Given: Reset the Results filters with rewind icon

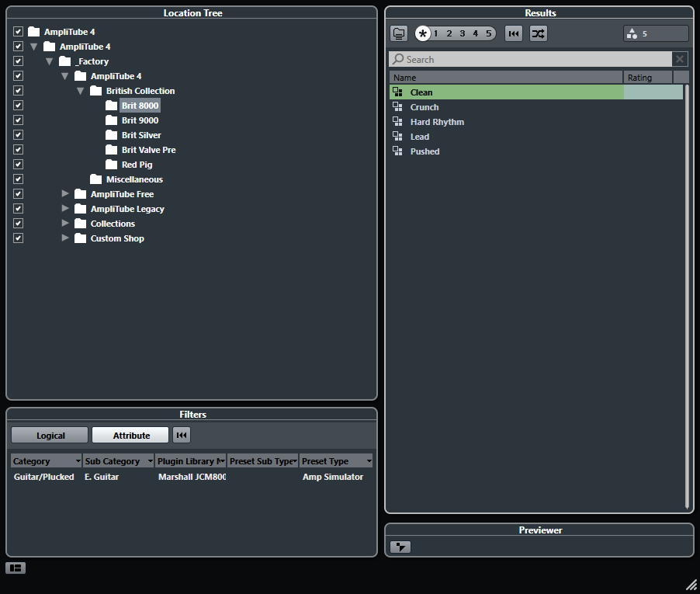Looking at the screenshot, I should (x=514, y=33).
